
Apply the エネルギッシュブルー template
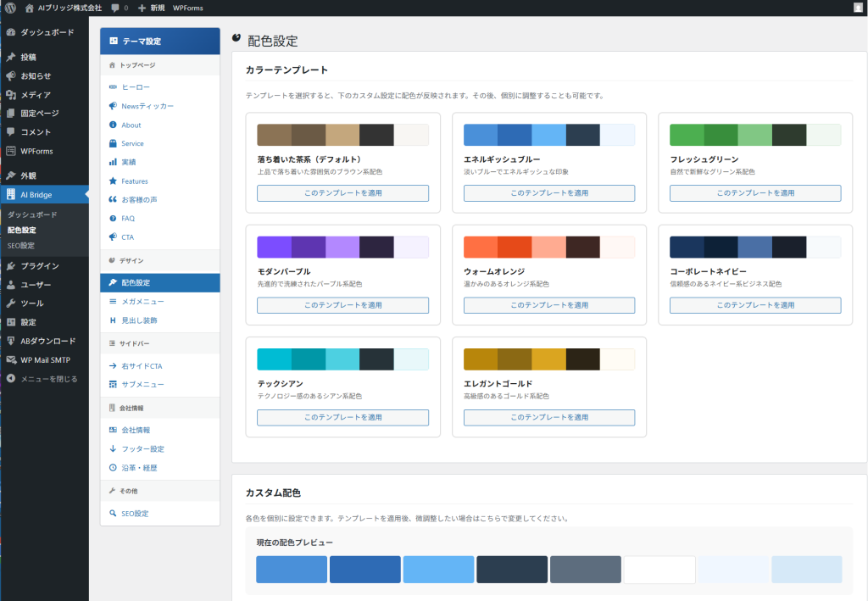tap(548, 193)
